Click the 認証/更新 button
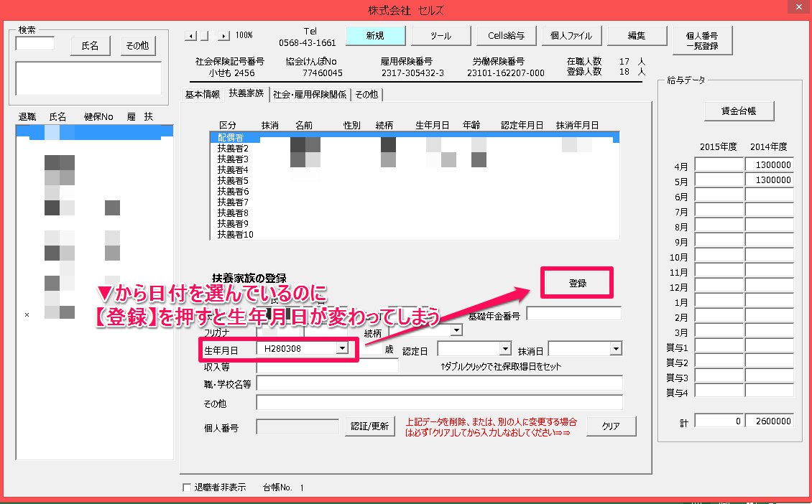The image size is (812, 504). (x=370, y=426)
